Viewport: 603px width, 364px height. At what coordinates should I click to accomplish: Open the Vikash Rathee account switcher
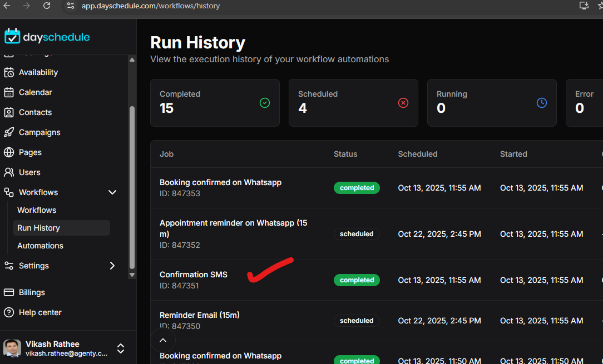tap(120, 348)
